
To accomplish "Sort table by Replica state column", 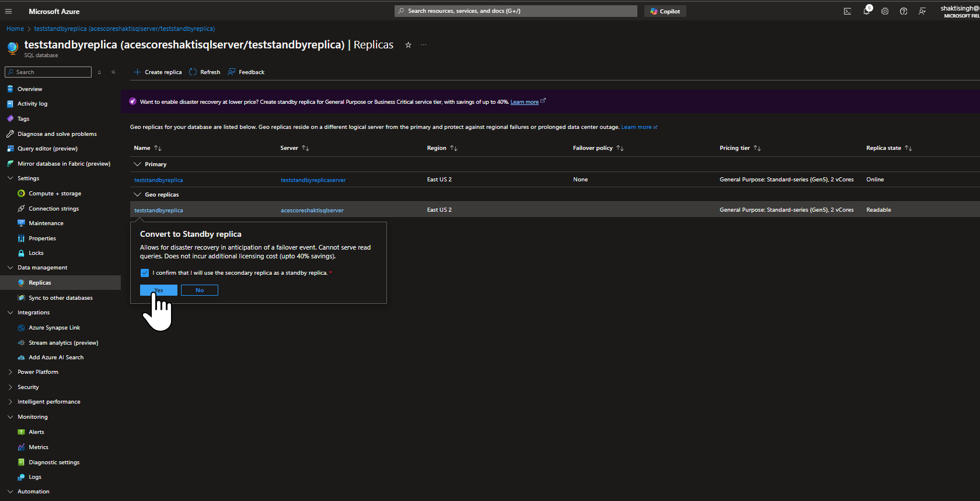I will coord(889,148).
